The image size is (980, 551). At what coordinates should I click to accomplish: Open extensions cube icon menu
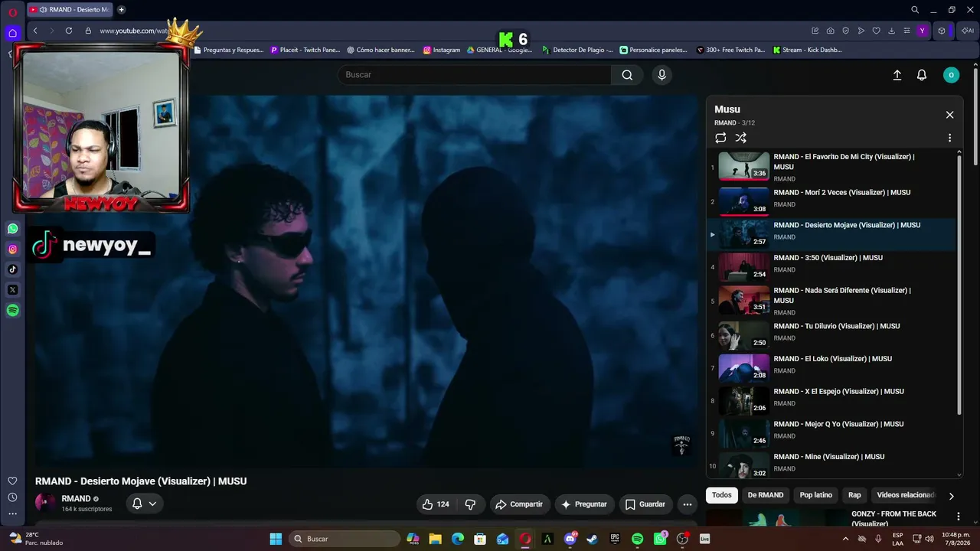[x=942, y=31]
